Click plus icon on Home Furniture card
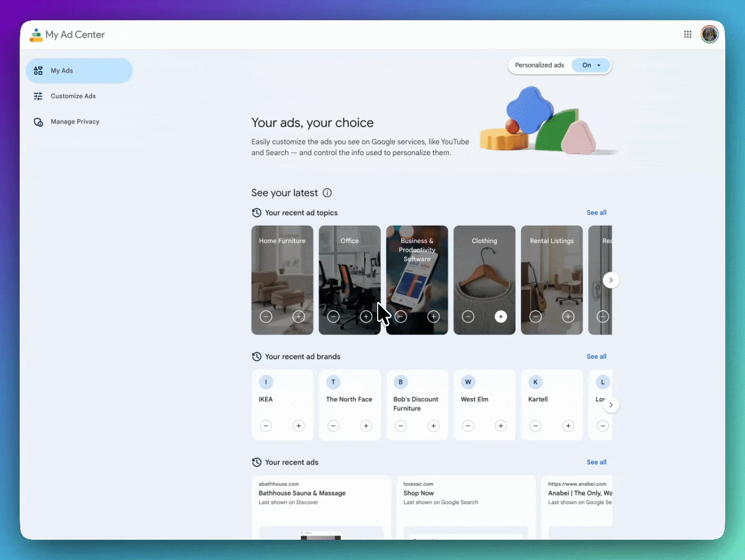Image resolution: width=745 pixels, height=560 pixels. click(299, 316)
